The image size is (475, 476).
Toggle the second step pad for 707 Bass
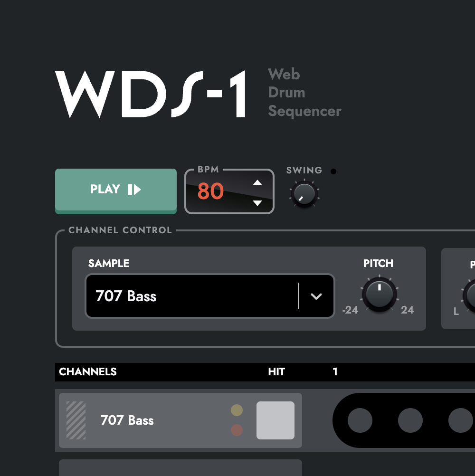[x=409, y=420]
